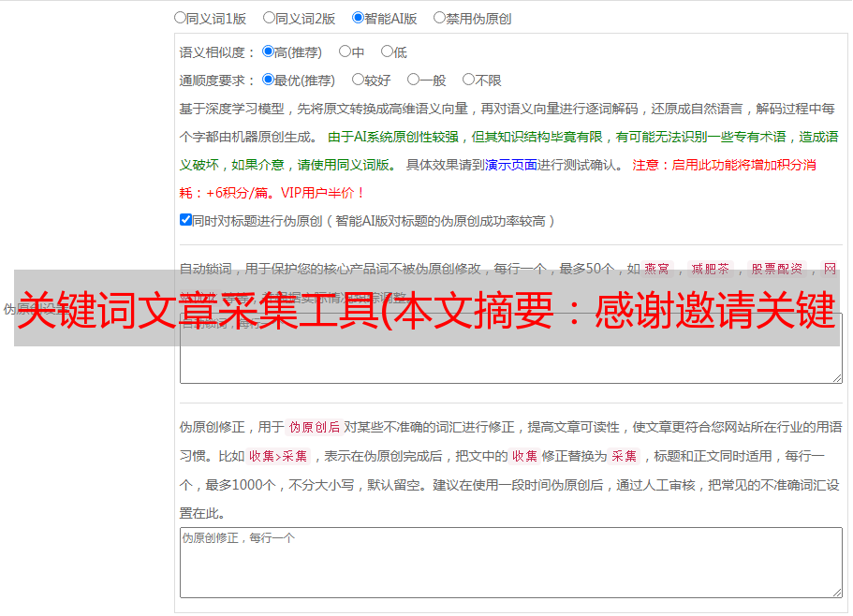Select the 同义词1版 radio option

[x=180, y=18]
